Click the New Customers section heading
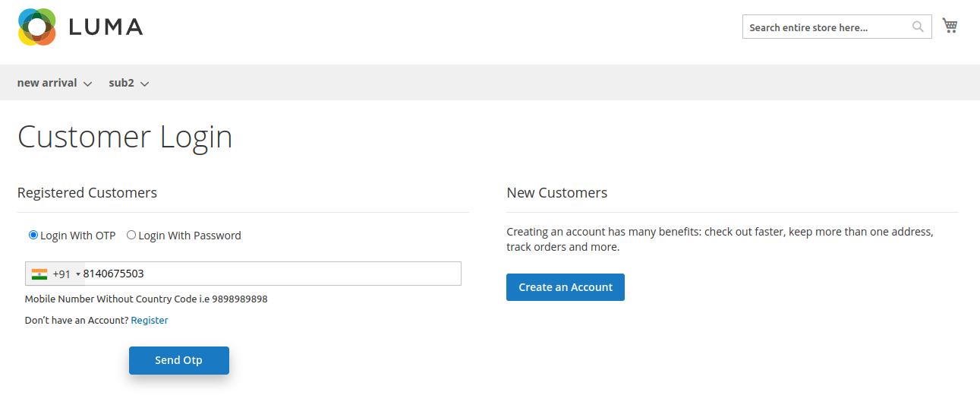This screenshot has width=980, height=405. coord(557,193)
